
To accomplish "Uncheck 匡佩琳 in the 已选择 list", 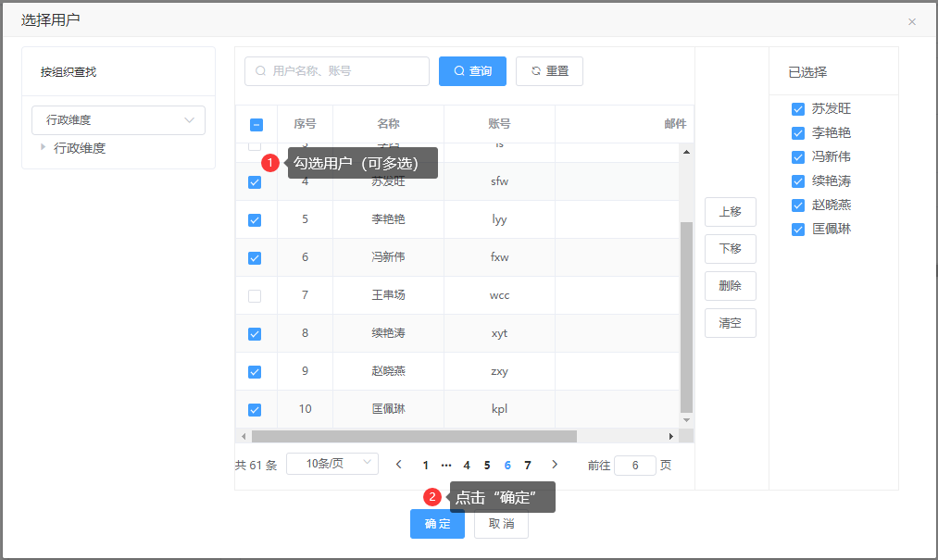I will [798, 230].
